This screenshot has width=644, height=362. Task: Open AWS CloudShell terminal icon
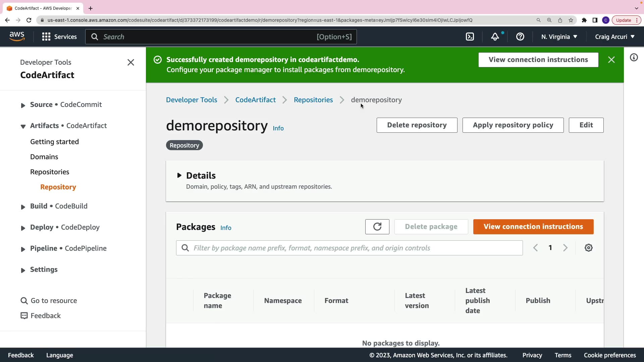point(470,37)
